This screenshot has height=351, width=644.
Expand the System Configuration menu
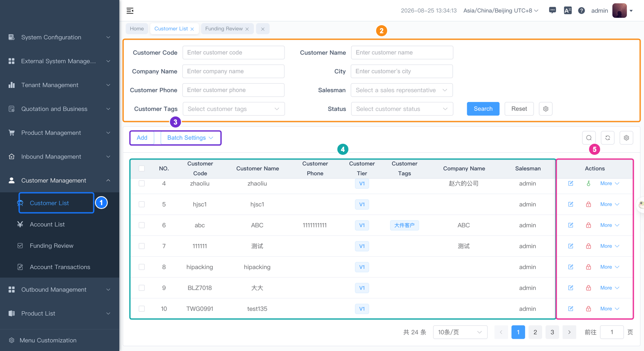click(60, 37)
